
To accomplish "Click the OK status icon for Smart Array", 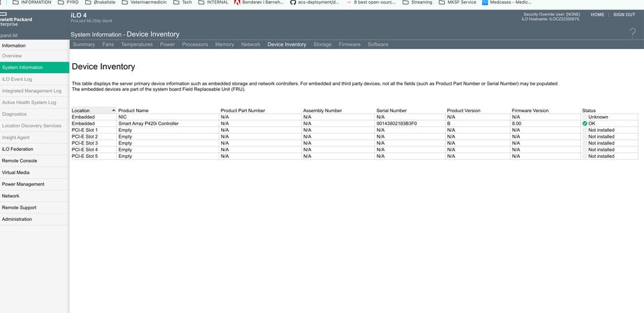I will coord(584,124).
